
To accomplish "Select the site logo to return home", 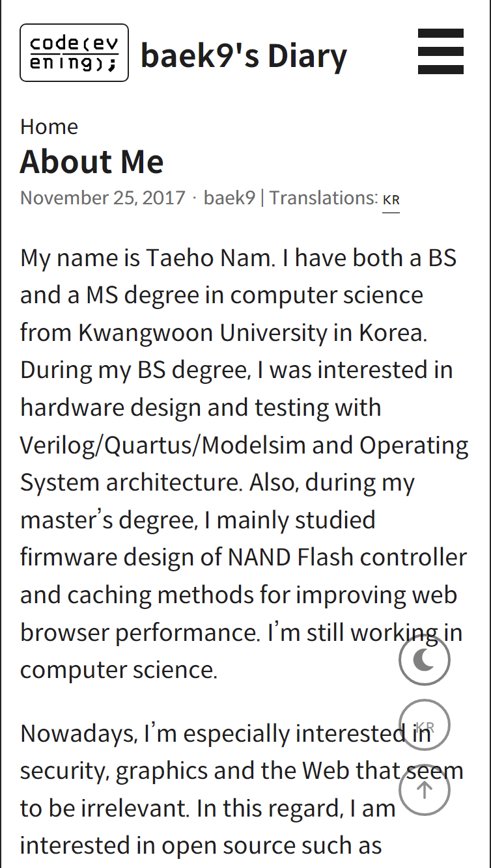I will [x=74, y=52].
